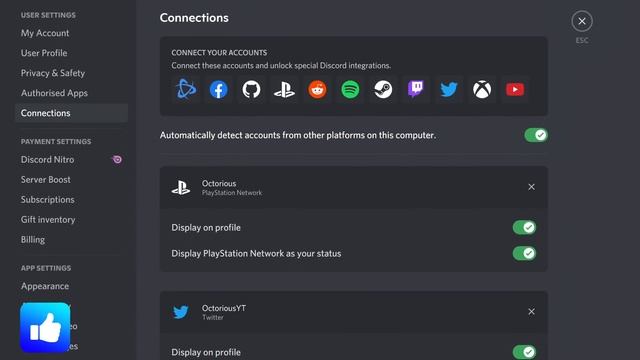
Task: Close settings with the ESC circle button
Action: pyautogui.click(x=582, y=21)
